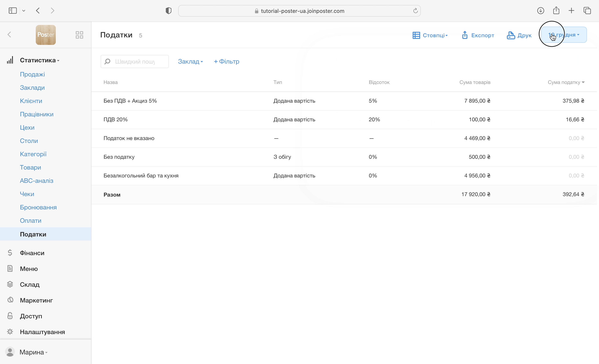Screen dimensions: 599x364
Task: Click the Poster logo in sidebar
Action: pyautogui.click(x=46, y=35)
